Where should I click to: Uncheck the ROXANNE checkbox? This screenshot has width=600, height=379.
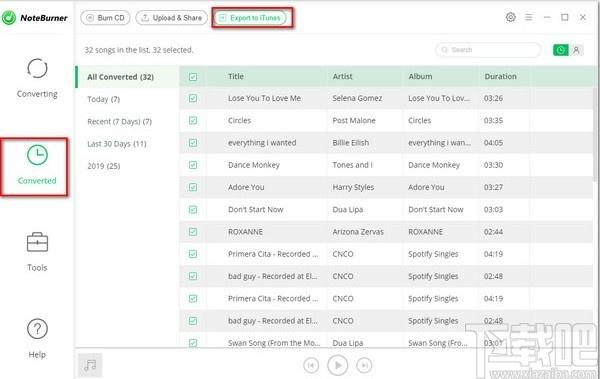tap(193, 232)
